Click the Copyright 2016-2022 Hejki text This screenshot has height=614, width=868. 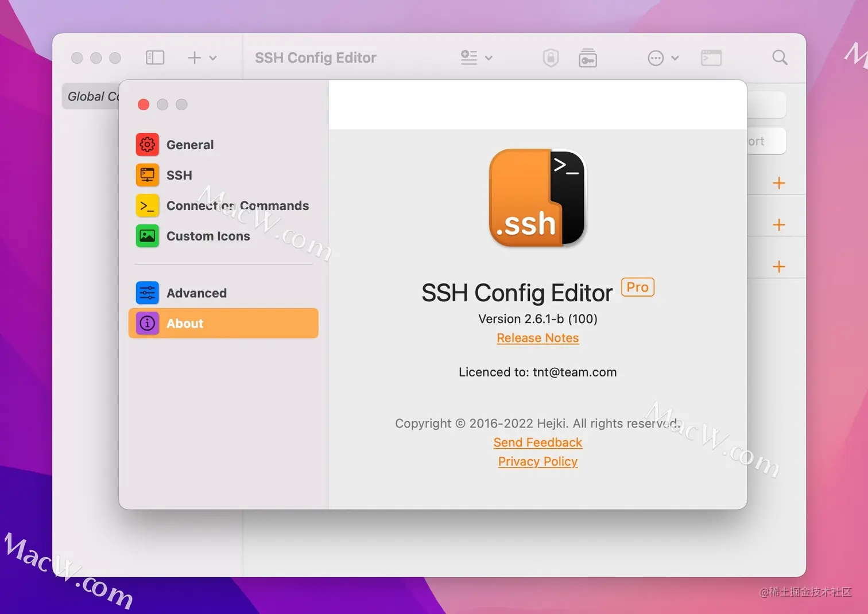(x=538, y=423)
